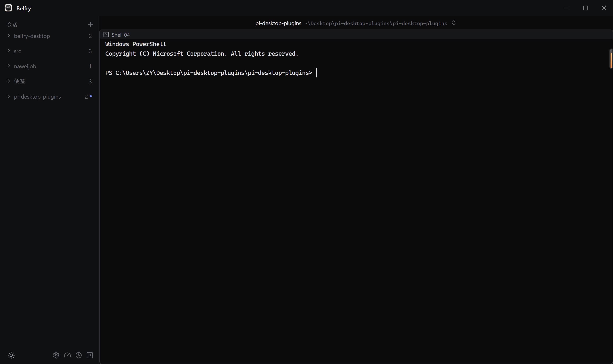Click the Belfry app logo icon

8,8
